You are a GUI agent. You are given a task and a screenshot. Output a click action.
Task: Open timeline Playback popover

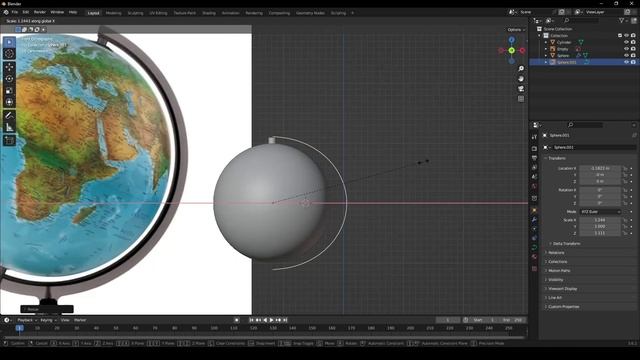click(27, 320)
